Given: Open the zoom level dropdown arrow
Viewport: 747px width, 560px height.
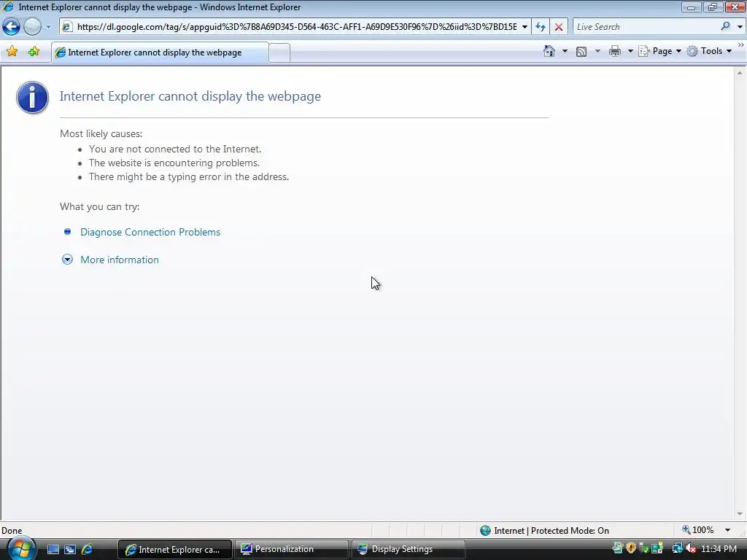Looking at the screenshot, I should tap(727, 530).
